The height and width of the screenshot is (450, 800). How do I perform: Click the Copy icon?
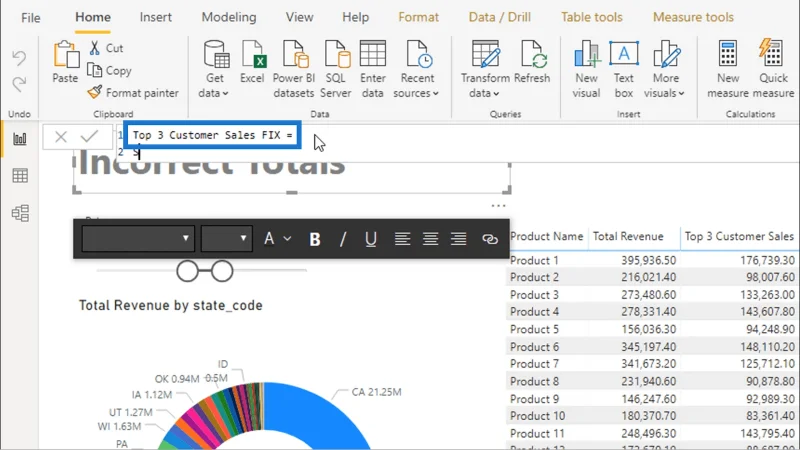[x=94, y=70]
